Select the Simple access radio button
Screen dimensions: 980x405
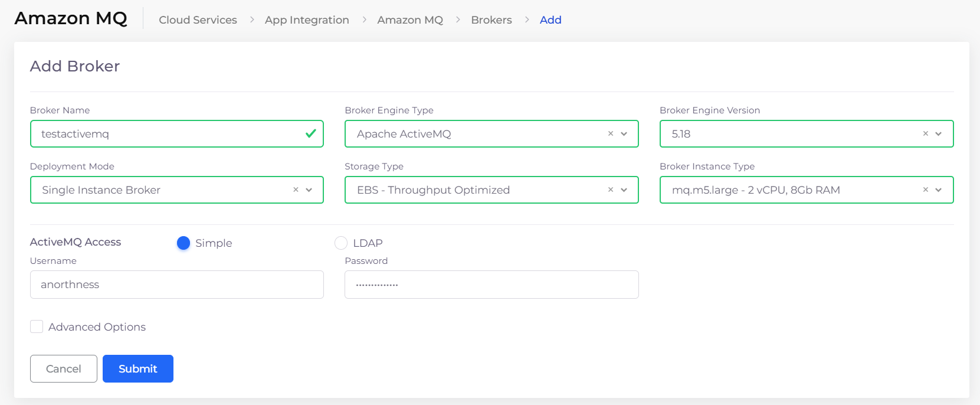tap(183, 243)
